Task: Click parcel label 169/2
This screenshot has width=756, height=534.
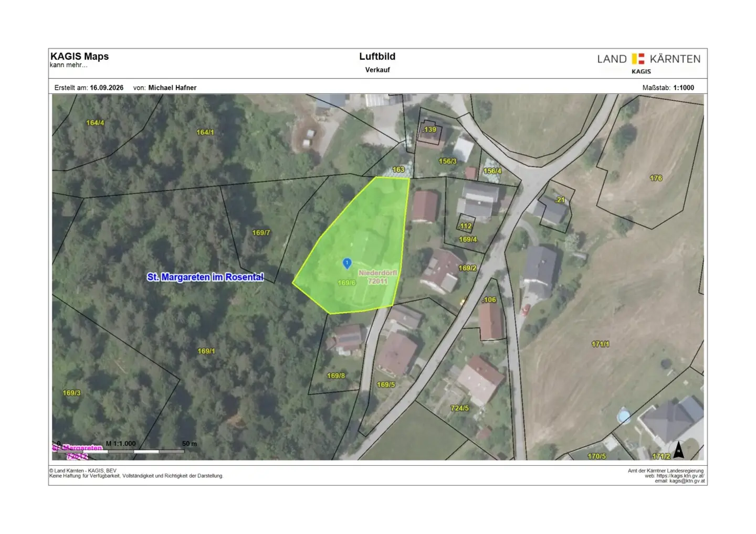Action: (x=468, y=268)
